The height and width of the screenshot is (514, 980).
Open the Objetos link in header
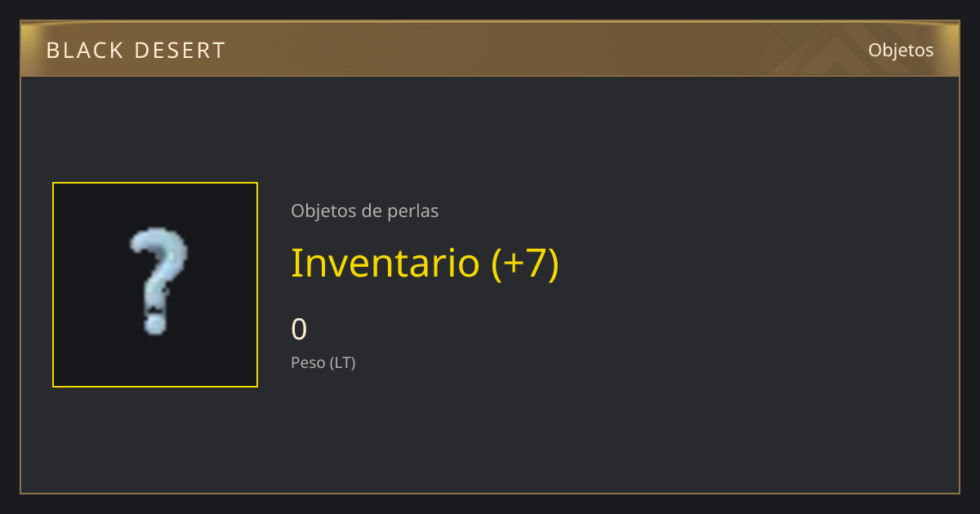coord(901,50)
